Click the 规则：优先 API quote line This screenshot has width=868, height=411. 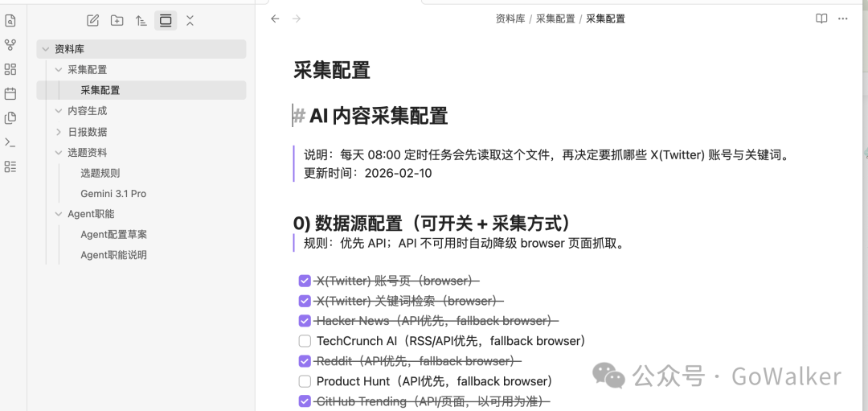pos(464,243)
